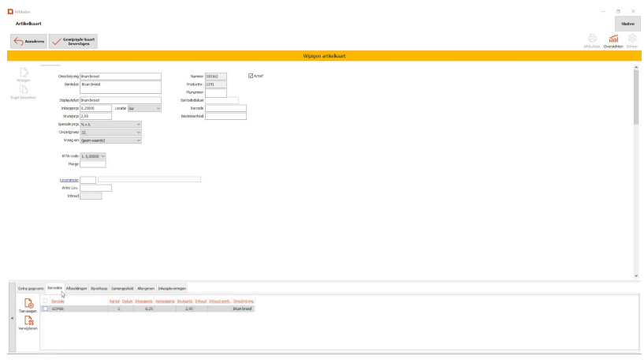Click the Omschrijving text field

click(x=109, y=77)
